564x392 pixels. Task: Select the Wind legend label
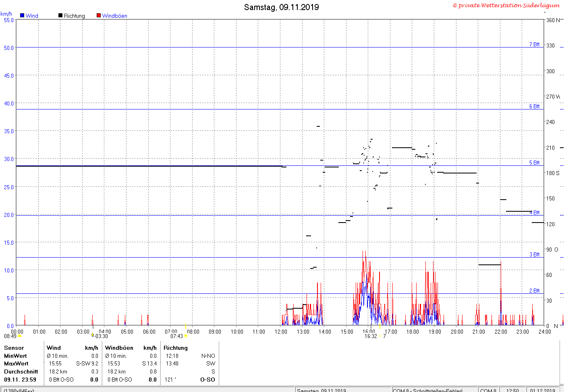[x=32, y=16]
